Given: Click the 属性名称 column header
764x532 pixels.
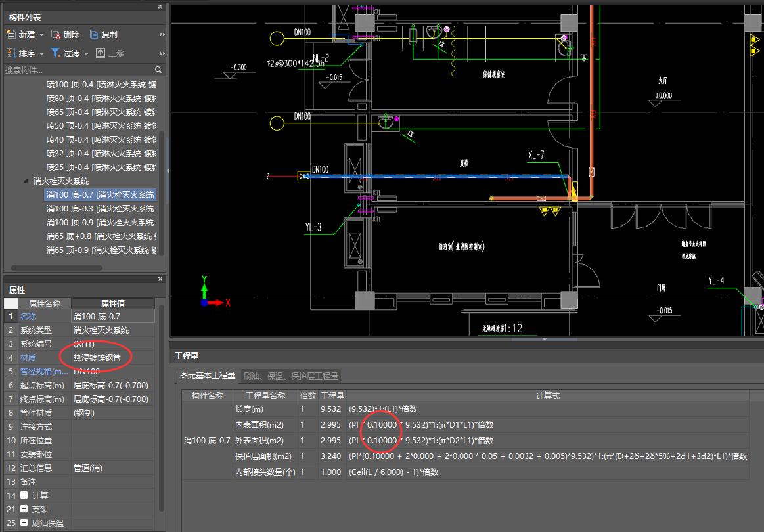Looking at the screenshot, I should pyautogui.click(x=45, y=303).
